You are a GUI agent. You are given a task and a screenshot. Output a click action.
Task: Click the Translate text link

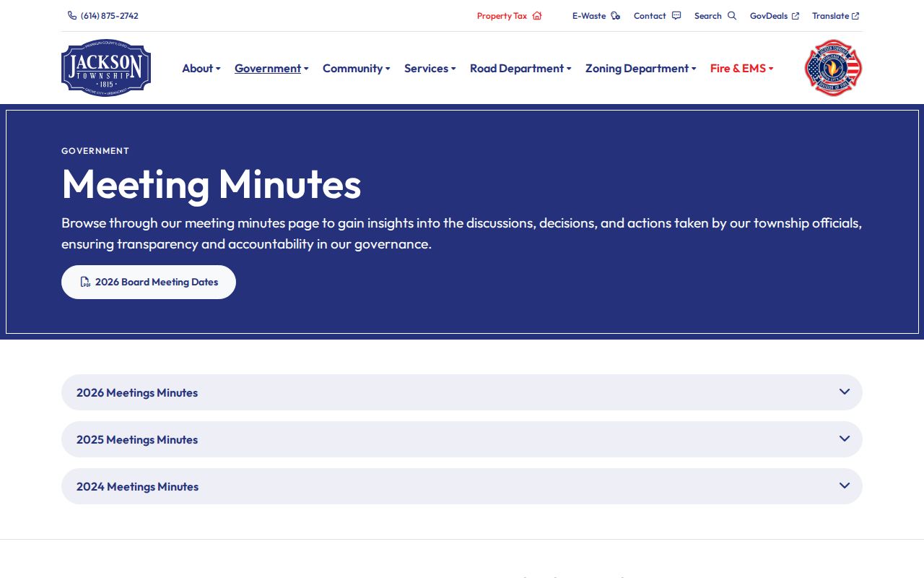830,15
